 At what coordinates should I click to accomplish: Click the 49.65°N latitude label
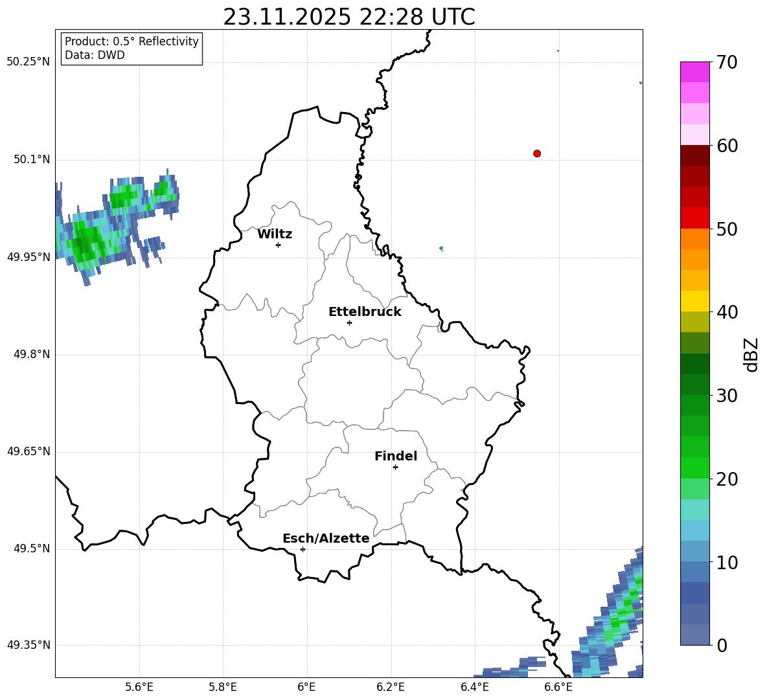29,451
